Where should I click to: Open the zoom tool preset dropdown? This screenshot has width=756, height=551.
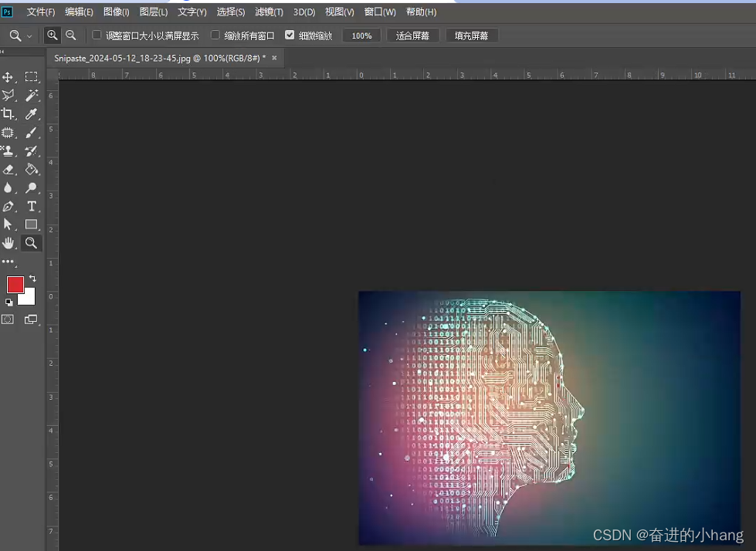[29, 36]
